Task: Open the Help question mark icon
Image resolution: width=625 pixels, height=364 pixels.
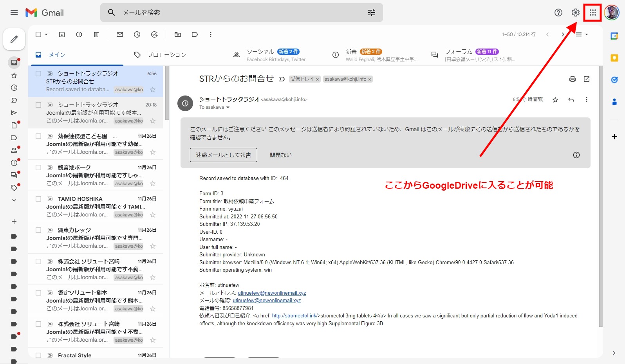Action: (x=558, y=13)
